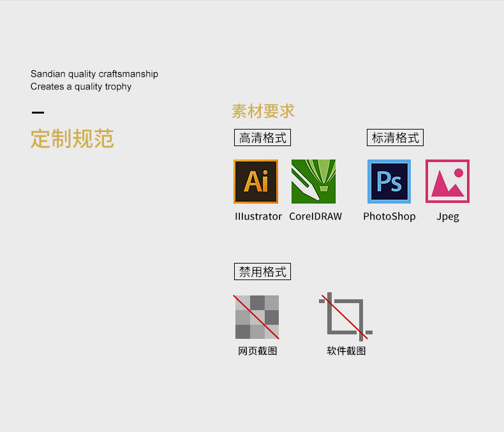Select the 高清格式 boxed label

pyautogui.click(x=263, y=138)
